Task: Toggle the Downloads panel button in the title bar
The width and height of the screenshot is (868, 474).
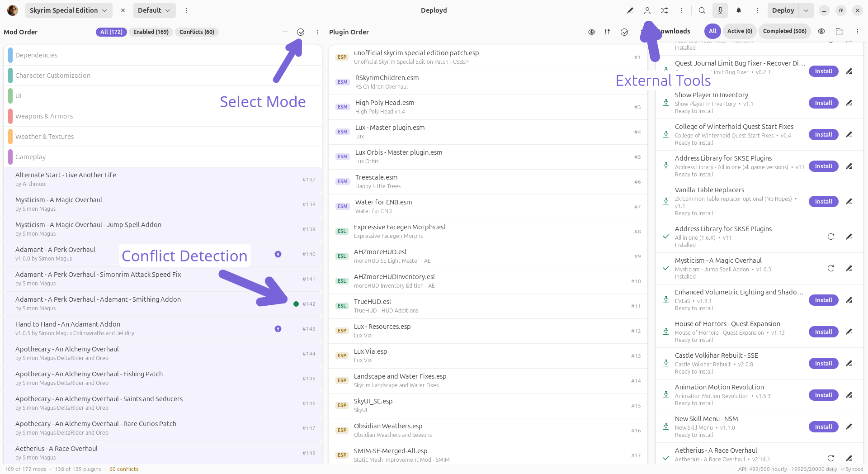Action: [720, 10]
